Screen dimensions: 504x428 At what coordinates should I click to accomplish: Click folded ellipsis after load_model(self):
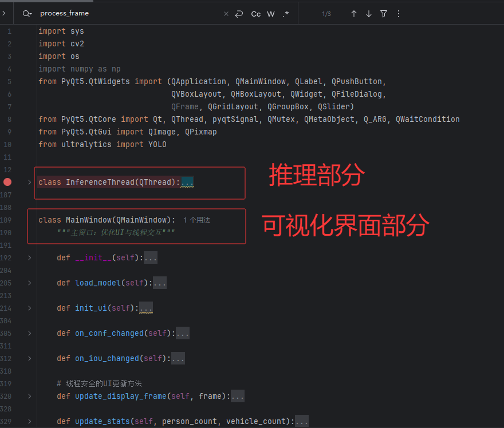tap(160, 283)
